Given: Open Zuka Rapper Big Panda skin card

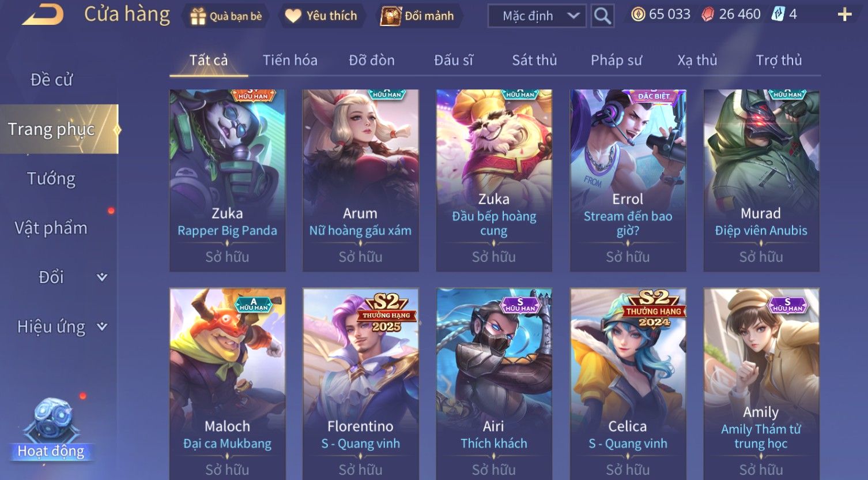Looking at the screenshot, I should click(x=227, y=180).
